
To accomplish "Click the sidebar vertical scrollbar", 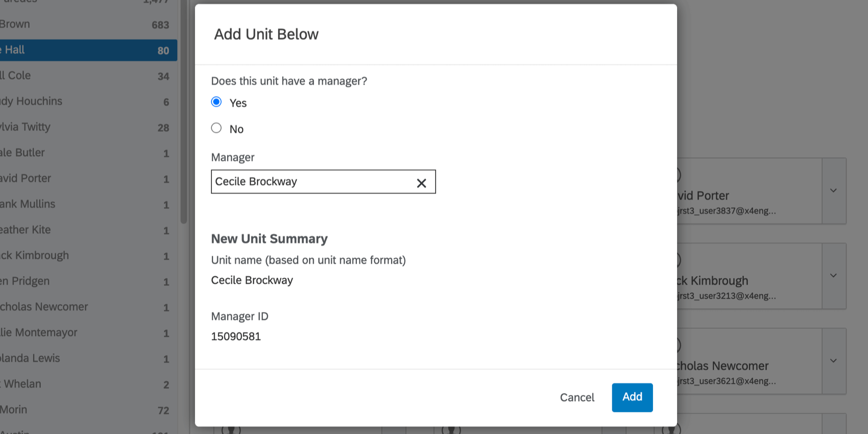I will 184,128.
